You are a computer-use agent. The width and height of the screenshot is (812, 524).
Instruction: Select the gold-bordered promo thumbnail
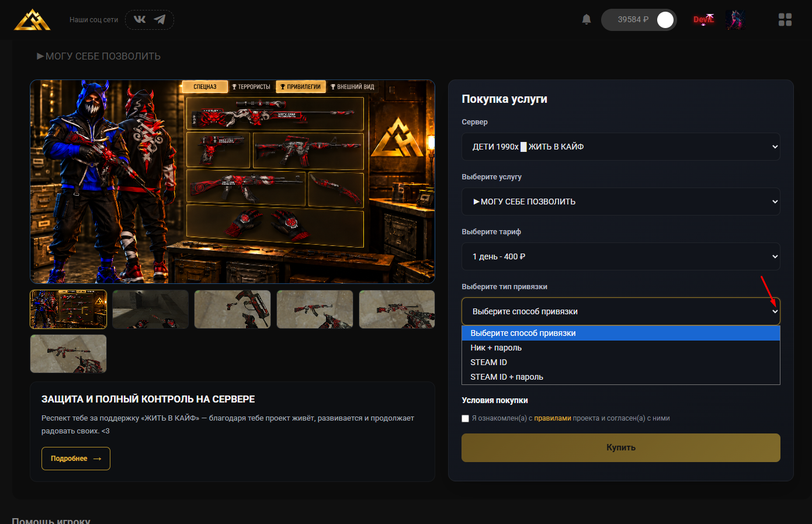[x=68, y=310]
